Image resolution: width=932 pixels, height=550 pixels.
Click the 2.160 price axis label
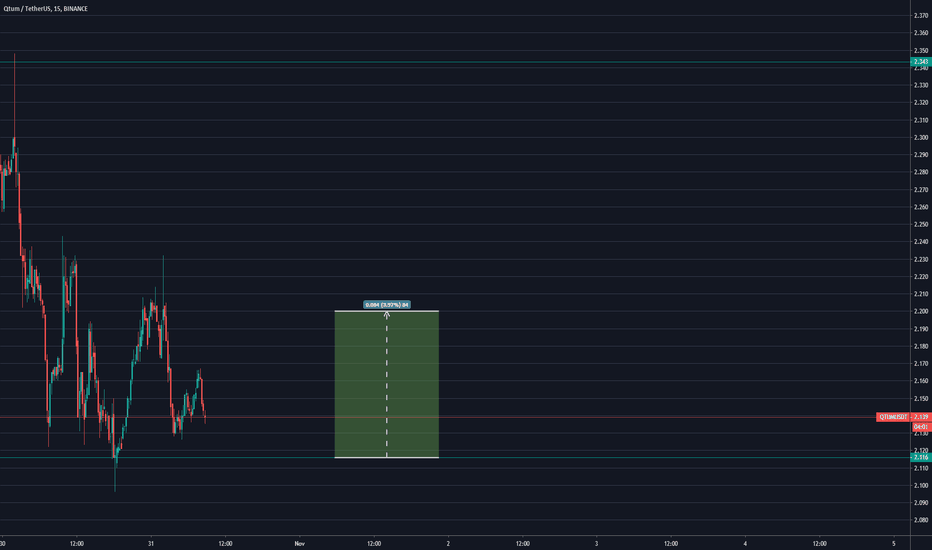pyautogui.click(x=921, y=381)
